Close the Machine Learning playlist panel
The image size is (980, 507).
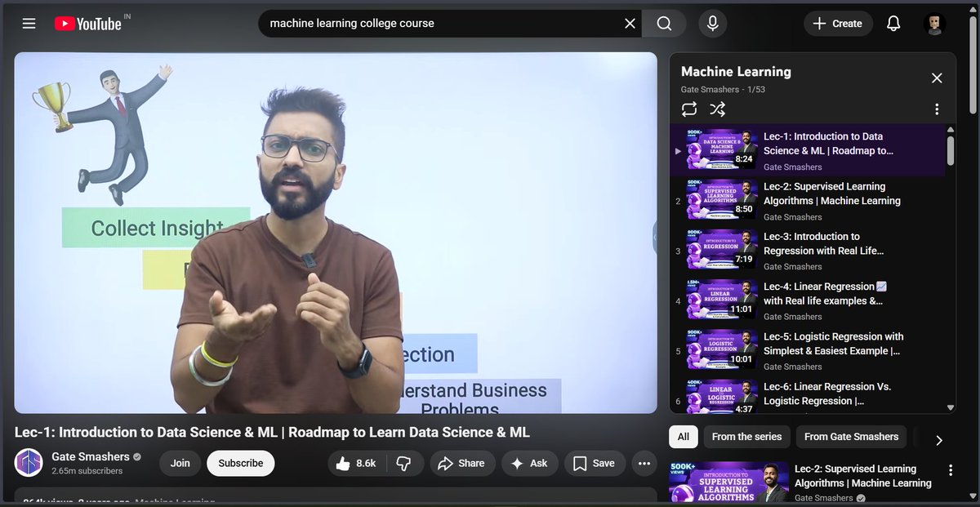[937, 78]
